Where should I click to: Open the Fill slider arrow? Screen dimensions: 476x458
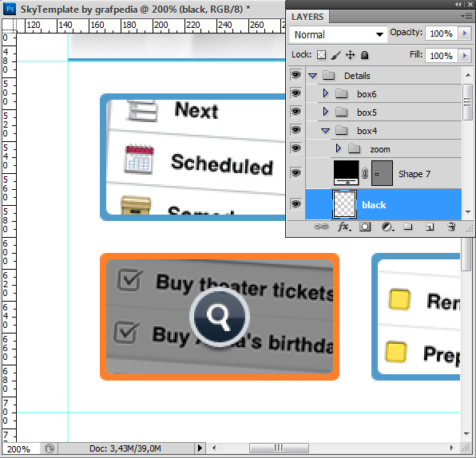click(x=465, y=56)
